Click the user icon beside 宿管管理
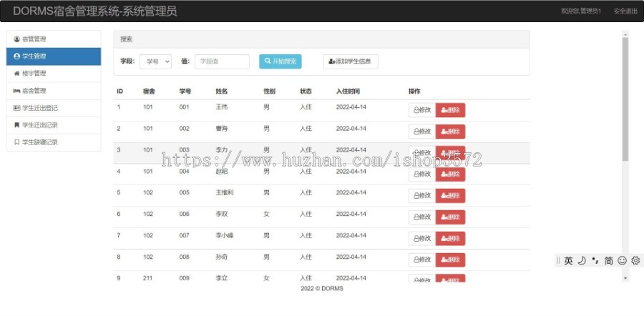 [17, 39]
